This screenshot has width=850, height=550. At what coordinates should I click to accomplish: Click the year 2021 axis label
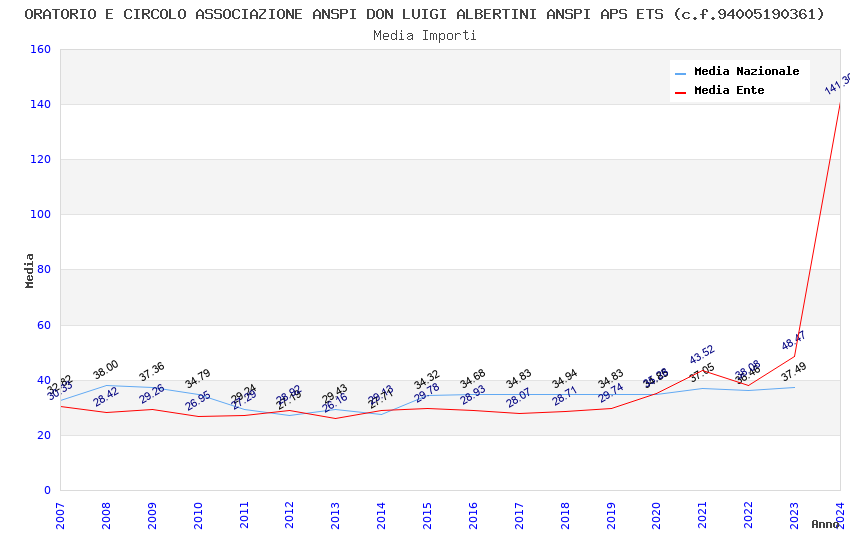[x=703, y=515]
